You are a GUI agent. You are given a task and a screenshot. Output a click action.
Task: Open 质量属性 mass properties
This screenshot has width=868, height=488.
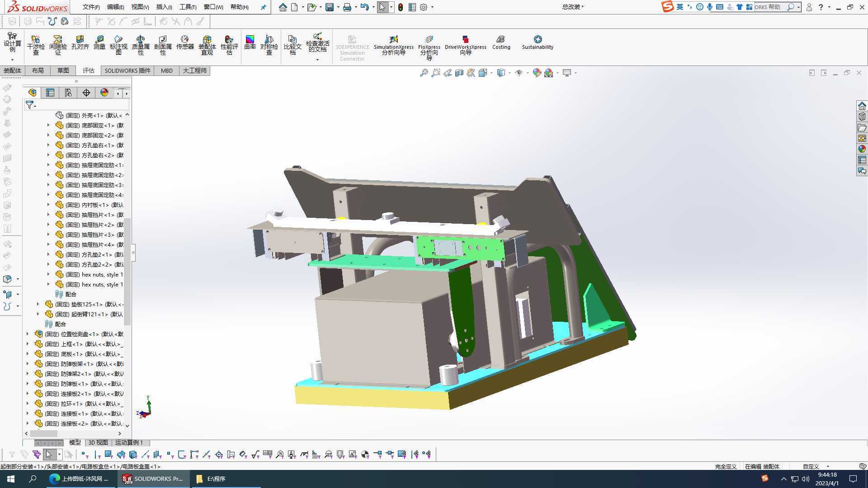coord(141,44)
